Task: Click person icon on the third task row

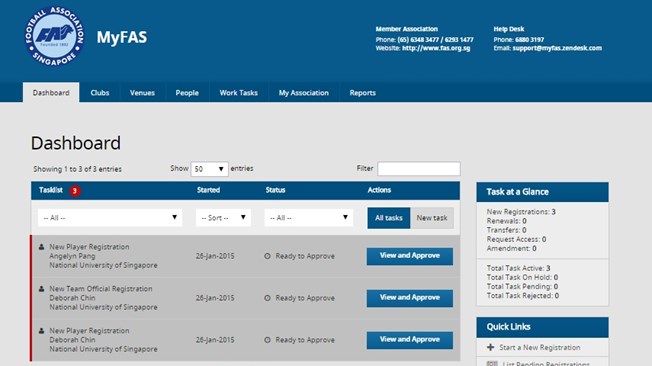Action: coord(42,331)
